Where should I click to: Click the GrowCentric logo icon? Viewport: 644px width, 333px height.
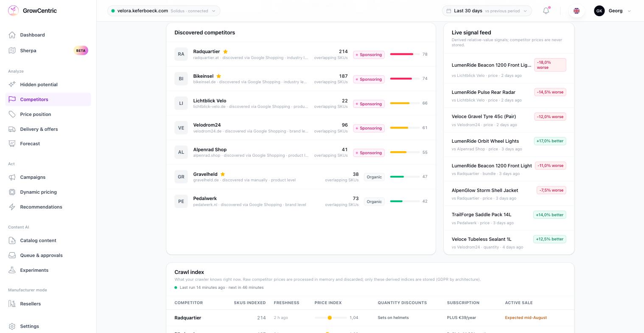(x=13, y=11)
